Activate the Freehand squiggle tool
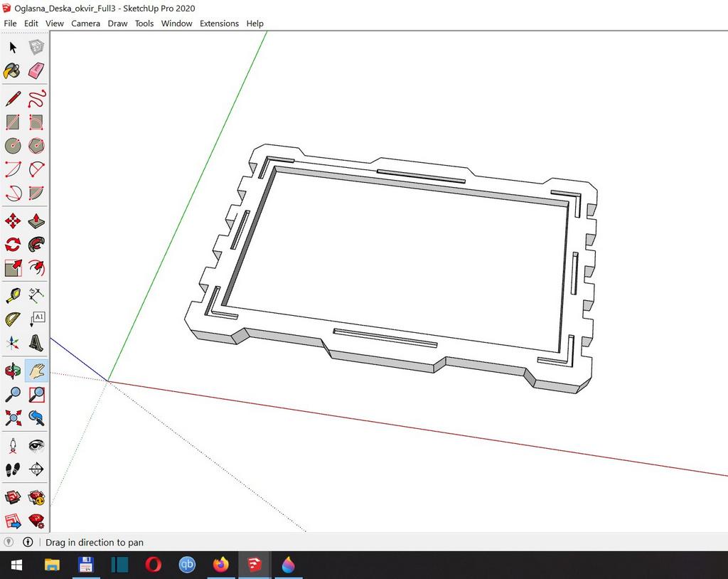728x579 pixels. [36, 99]
